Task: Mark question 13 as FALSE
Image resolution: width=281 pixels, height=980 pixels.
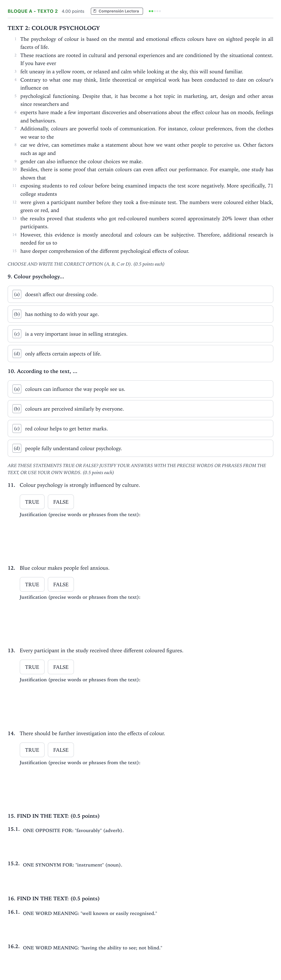Action: click(x=61, y=667)
